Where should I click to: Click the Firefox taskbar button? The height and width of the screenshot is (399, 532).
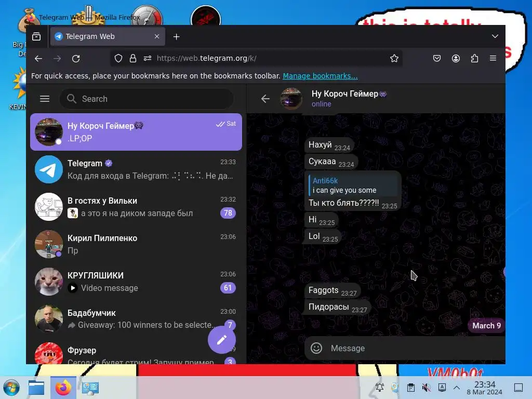63,388
